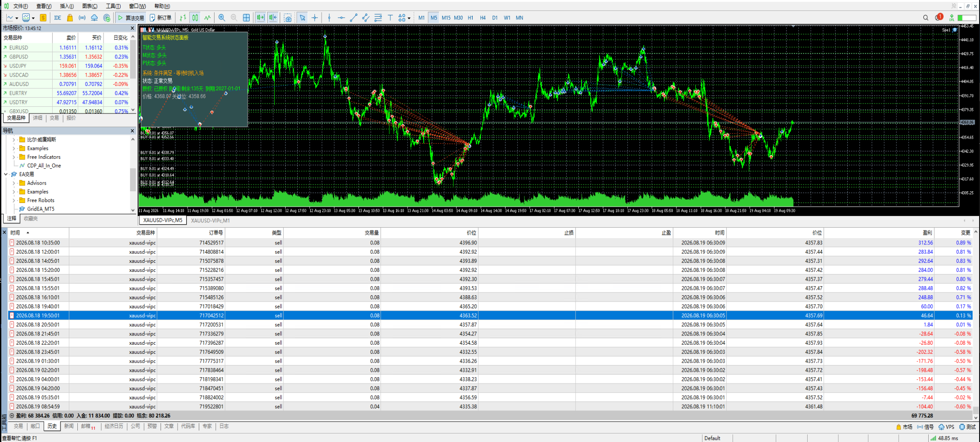Switch timeframe to M1
The image size is (980, 442).
[421, 18]
